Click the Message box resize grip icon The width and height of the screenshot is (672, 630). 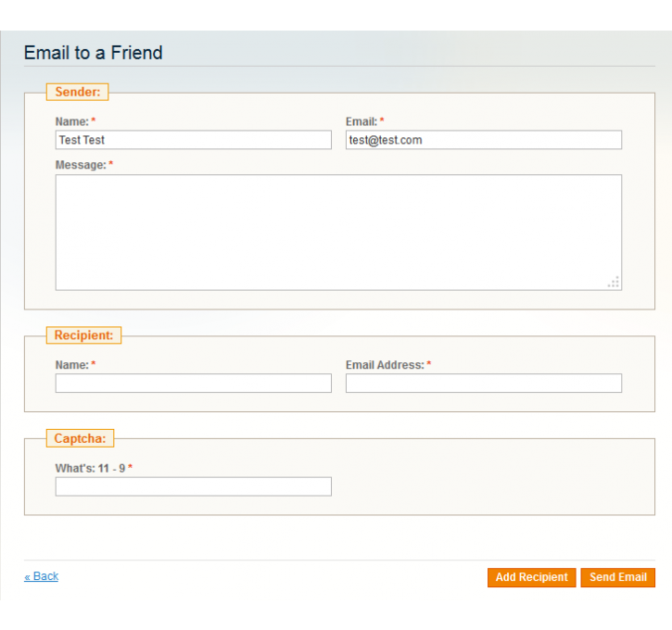click(614, 282)
